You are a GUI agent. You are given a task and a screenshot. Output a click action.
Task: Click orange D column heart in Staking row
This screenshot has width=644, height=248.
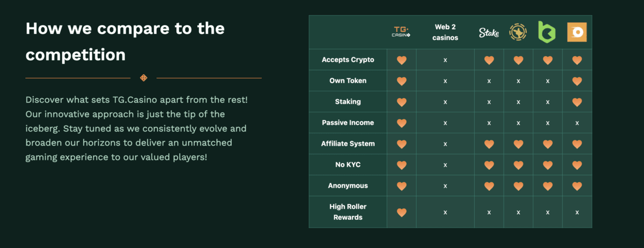click(577, 102)
